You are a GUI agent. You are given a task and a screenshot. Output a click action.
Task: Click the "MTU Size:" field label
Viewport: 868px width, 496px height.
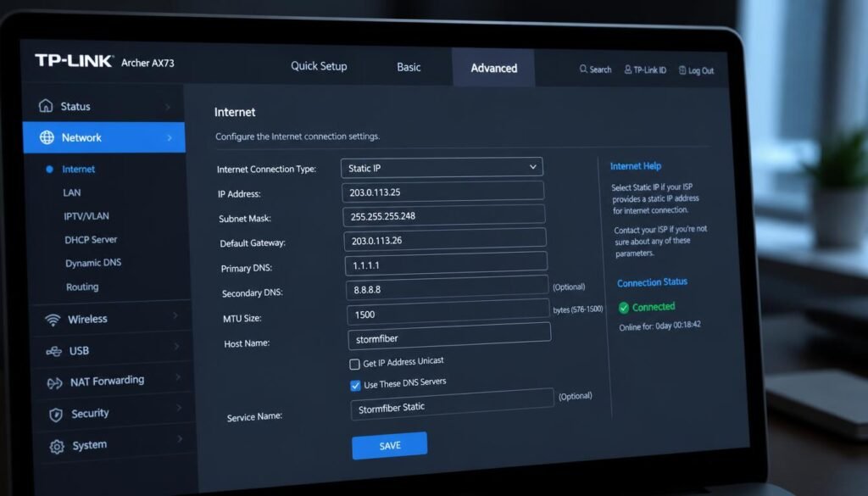tap(242, 318)
